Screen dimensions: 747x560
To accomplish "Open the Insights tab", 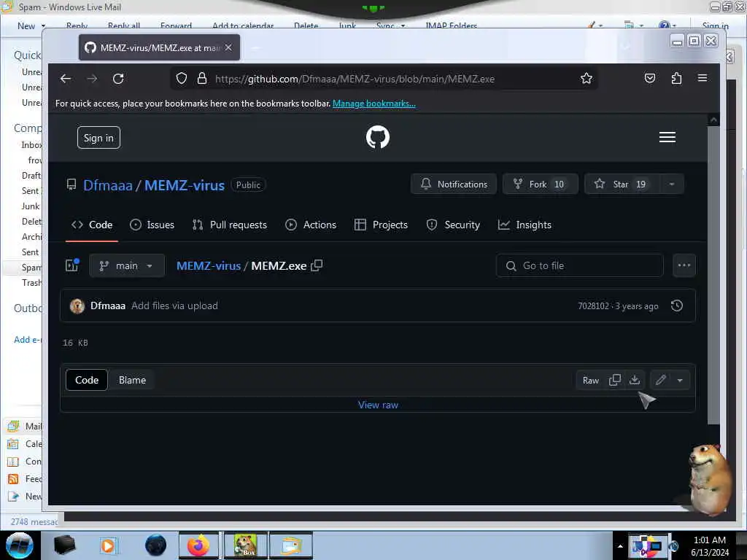I will click(x=525, y=225).
